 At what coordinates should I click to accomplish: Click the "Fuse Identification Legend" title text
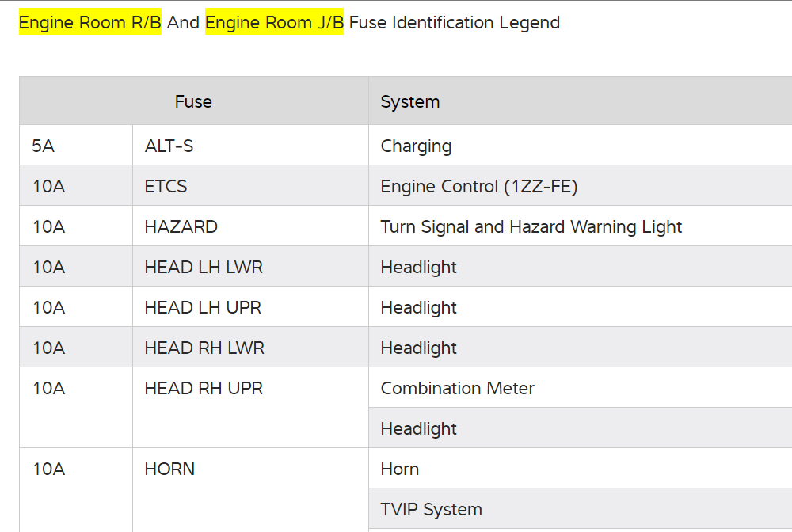pyautogui.click(x=454, y=23)
